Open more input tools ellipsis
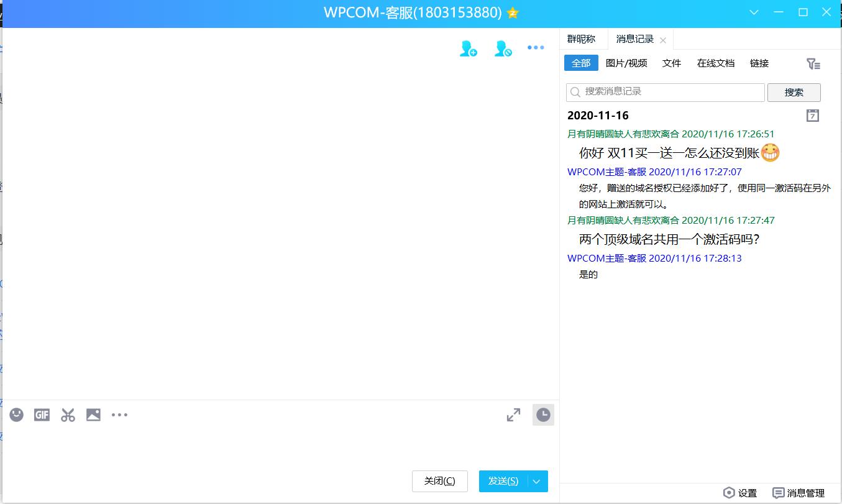This screenshot has width=842, height=504. pyautogui.click(x=119, y=415)
